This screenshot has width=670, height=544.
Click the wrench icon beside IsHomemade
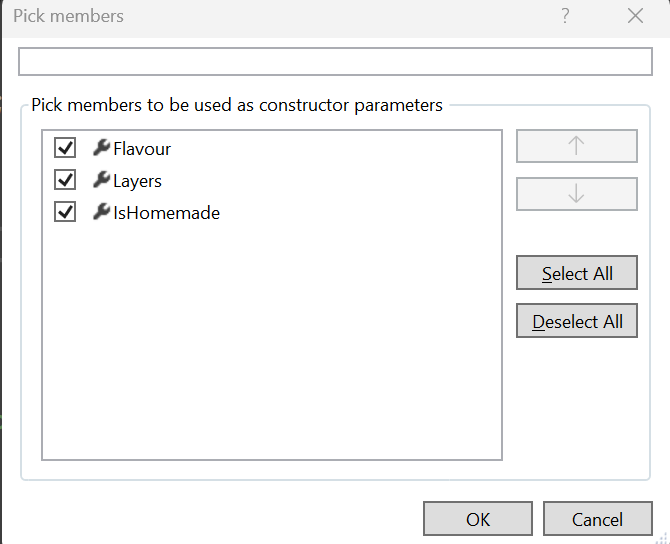coord(101,212)
